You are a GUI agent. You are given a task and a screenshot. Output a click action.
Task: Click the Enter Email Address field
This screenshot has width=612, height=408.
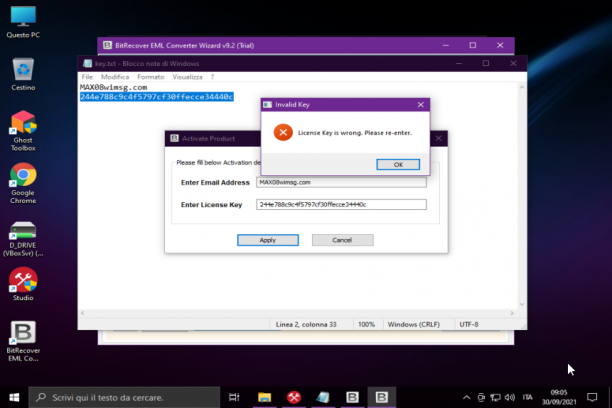click(341, 182)
